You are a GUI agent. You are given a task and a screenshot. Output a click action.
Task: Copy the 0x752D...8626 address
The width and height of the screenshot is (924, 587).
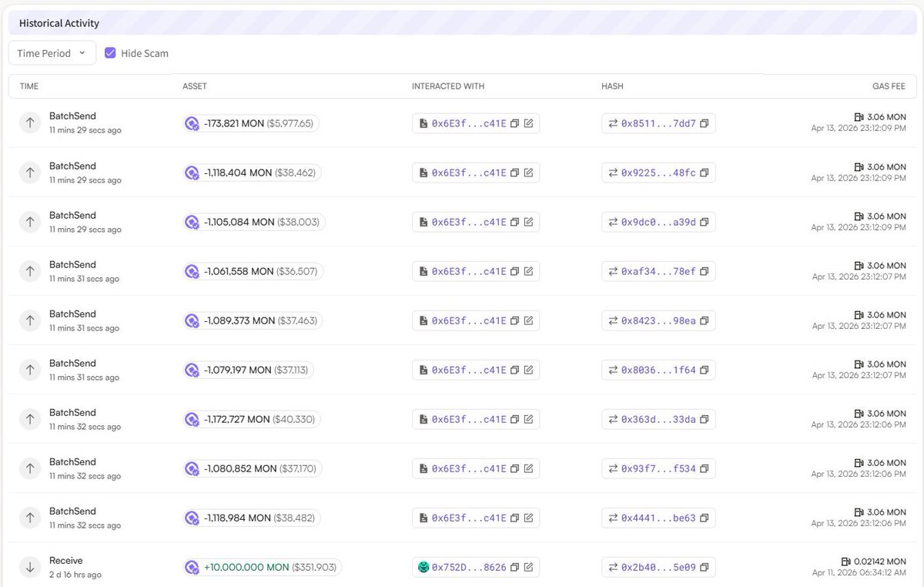point(514,567)
